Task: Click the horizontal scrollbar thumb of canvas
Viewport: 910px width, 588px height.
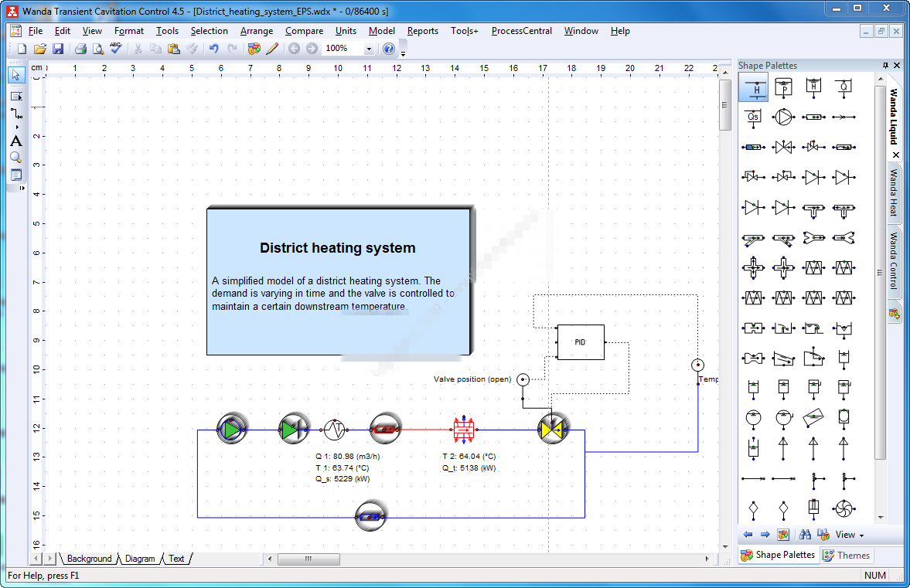Action: pyautogui.click(x=308, y=559)
